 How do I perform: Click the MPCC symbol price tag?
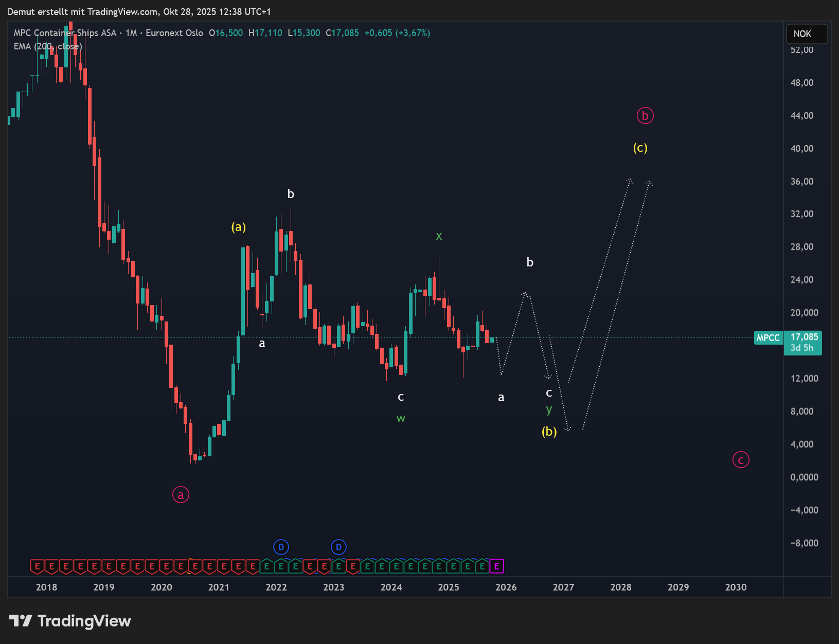(x=768, y=338)
